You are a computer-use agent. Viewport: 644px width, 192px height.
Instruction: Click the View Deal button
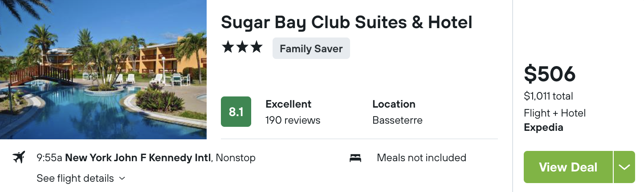[x=568, y=167]
